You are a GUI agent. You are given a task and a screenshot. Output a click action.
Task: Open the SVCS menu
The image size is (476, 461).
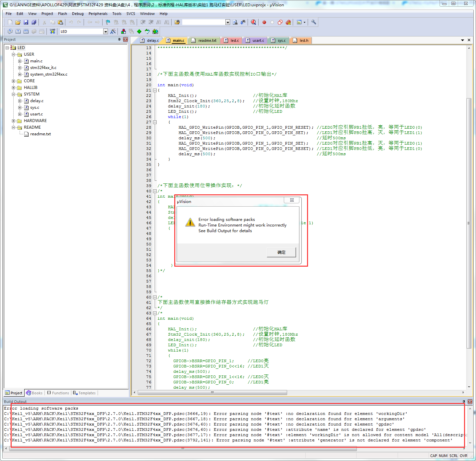click(x=131, y=14)
